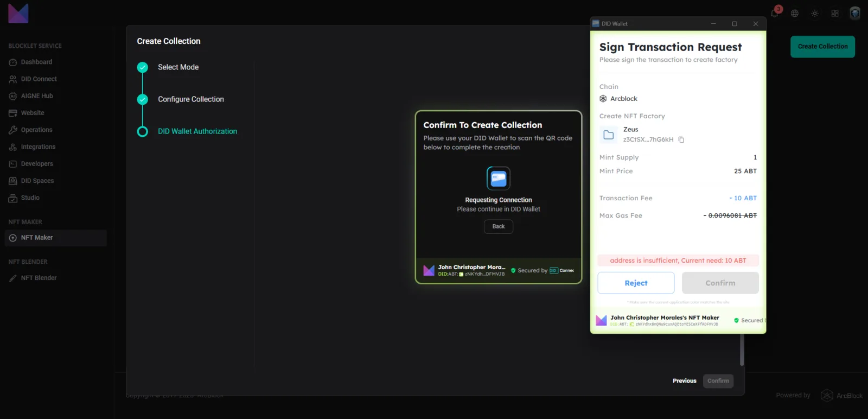The height and width of the screenshot is (419, 868).
Task: Click the Developers terminal icon
Action: 13,164
